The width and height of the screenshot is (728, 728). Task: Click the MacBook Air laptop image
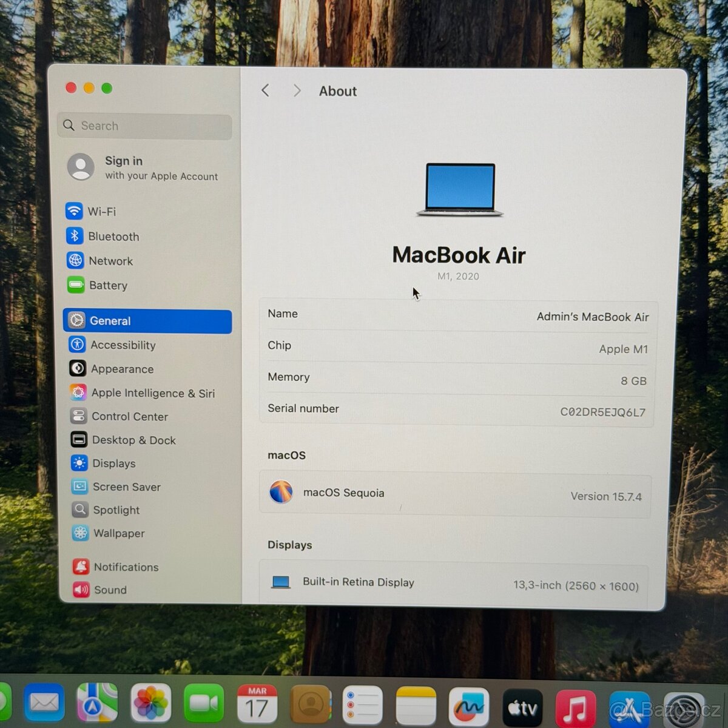(x=460, y=189)
